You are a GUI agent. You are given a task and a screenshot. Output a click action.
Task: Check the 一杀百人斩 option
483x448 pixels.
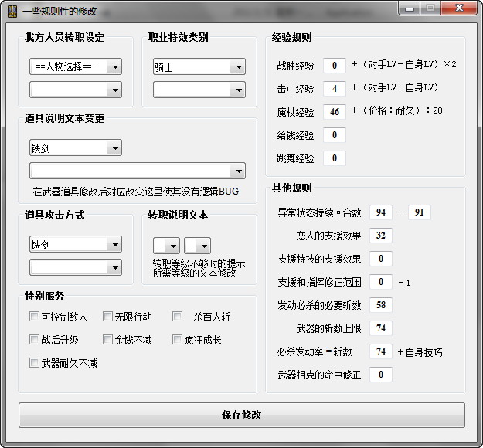coord(178,317)
